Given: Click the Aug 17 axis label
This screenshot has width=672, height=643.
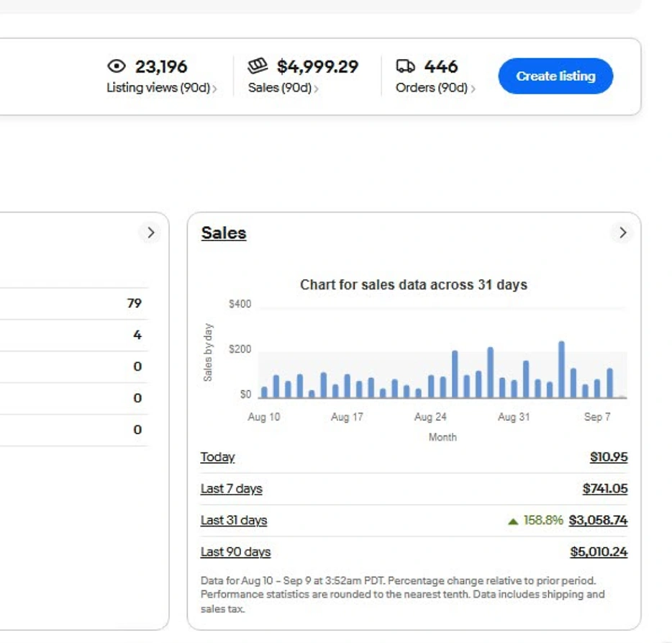Looking at the screenshot, I should tap(347, 417).
